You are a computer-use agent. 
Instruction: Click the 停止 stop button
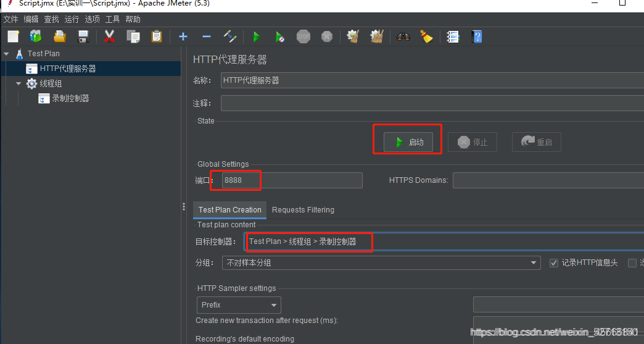(473, 142)
